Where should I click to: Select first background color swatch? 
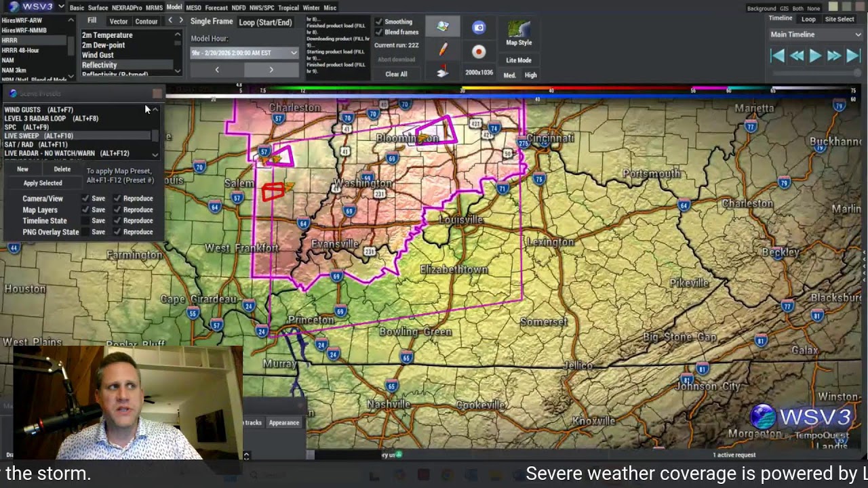tap(833, 7)
